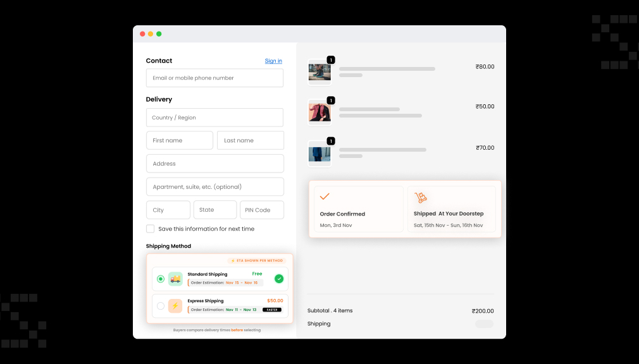This screenshot has height=364, width=639.
Task: Click the 'Nov 15 - Nov 16' estimation text
Action: point(242,282)
